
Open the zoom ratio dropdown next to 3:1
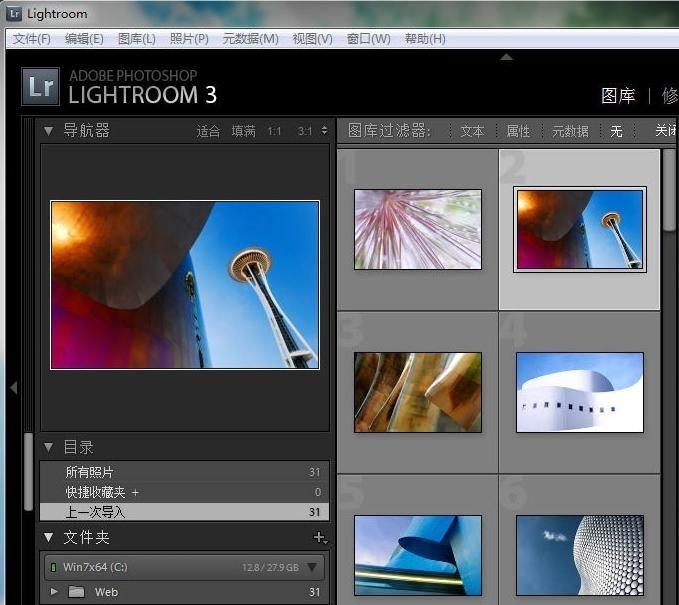click(x=322, y=131)
